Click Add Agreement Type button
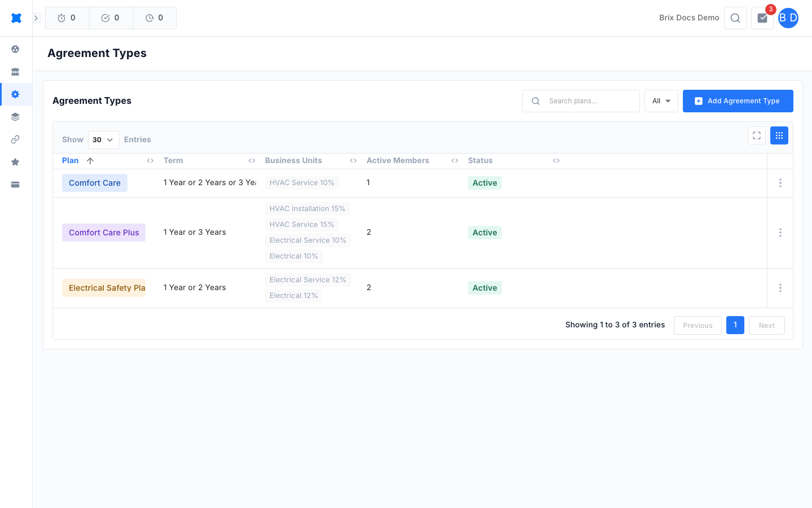Screen dimensions: 812x508 coord(738,101)
